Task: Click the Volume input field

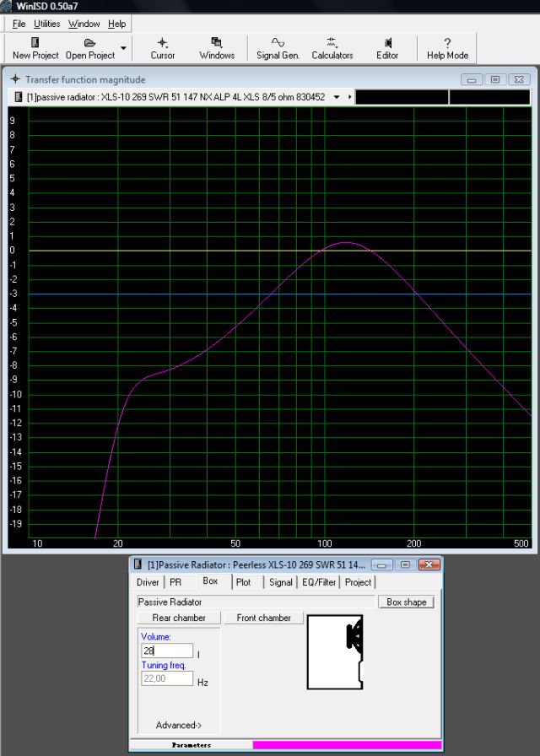Action: click(x=167, y=651)
